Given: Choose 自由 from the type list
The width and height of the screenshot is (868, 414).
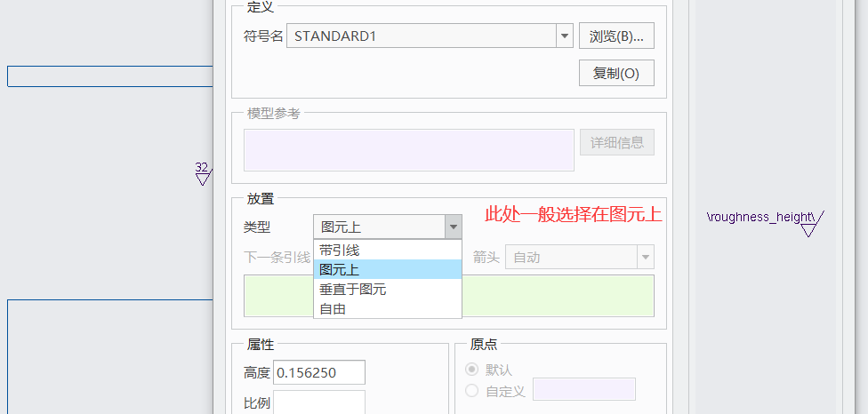Looking at the screenshot, I should [388, 308].
